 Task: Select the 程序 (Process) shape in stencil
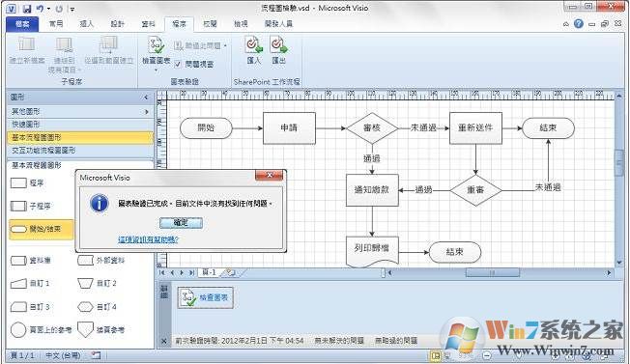pyautogui.click(x=27, y=183)
